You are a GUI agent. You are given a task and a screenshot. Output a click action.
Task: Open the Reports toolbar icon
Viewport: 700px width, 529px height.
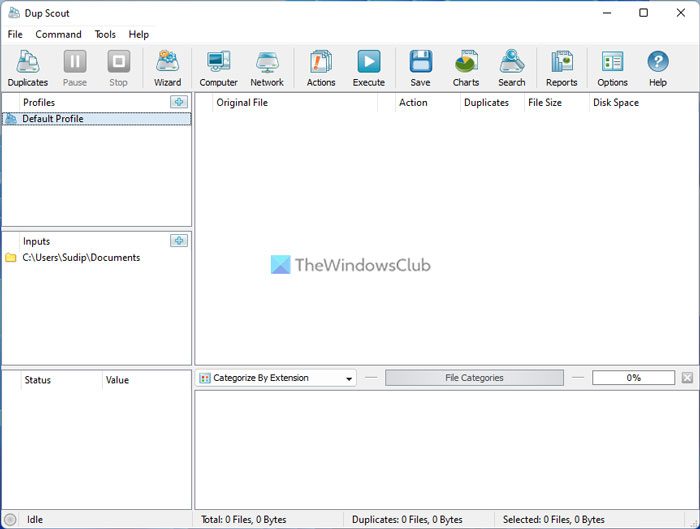click(x=562, y=68)
